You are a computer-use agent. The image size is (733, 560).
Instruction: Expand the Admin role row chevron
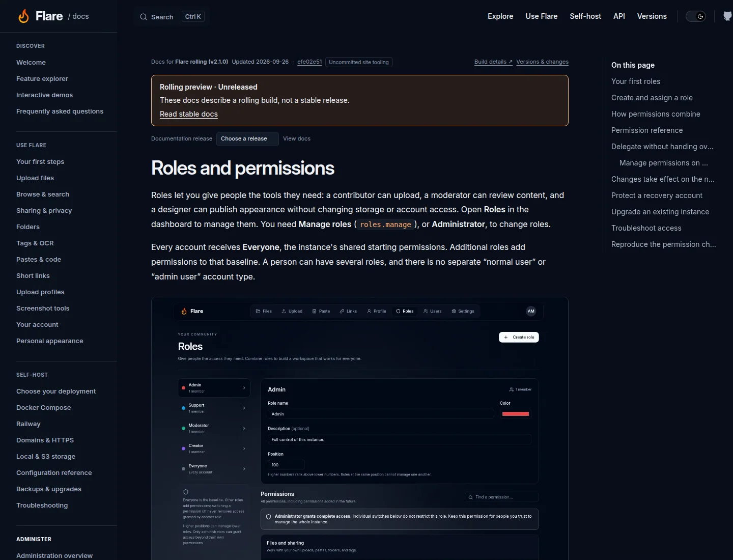(244, 388)
